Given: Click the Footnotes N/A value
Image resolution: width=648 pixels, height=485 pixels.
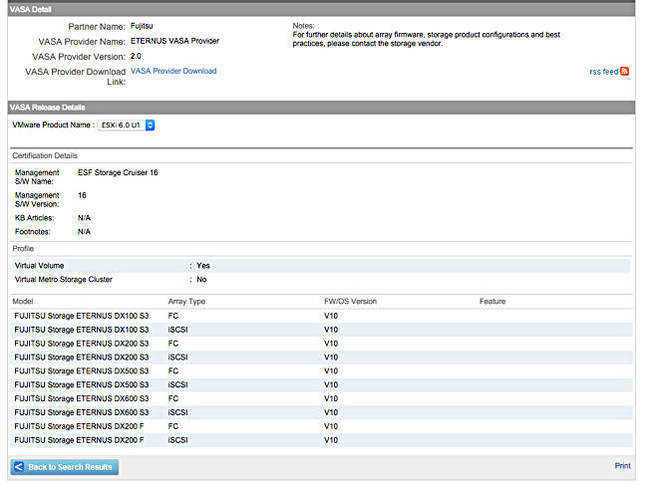Looking at the screenshot, I should click(x=84, y=232).
